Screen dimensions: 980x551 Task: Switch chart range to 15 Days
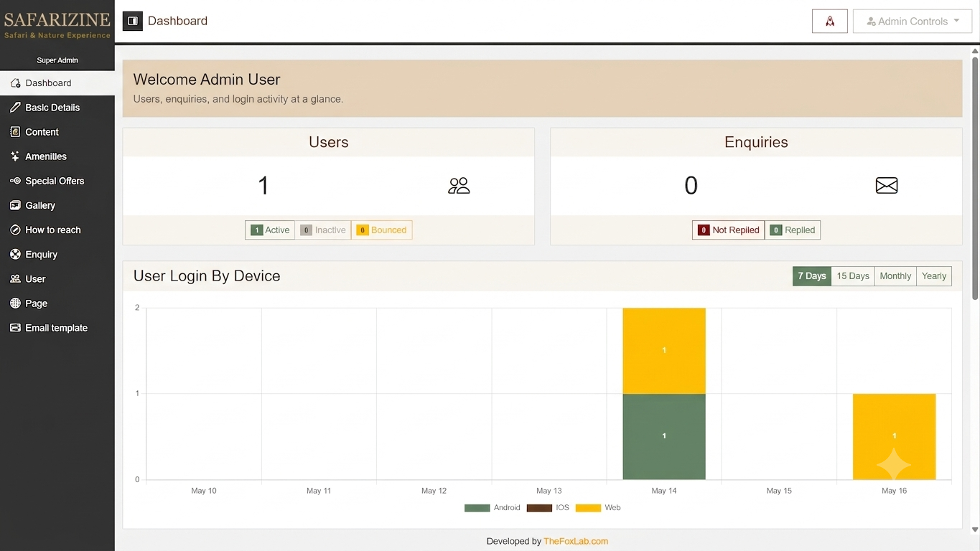(x=853, y=276)
